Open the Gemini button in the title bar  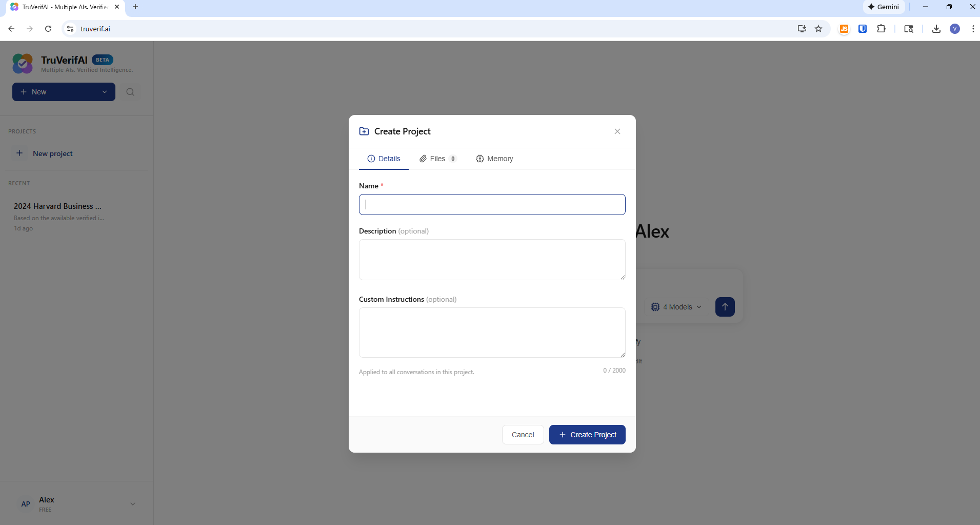pyautogui.click(x=885, y=7)
